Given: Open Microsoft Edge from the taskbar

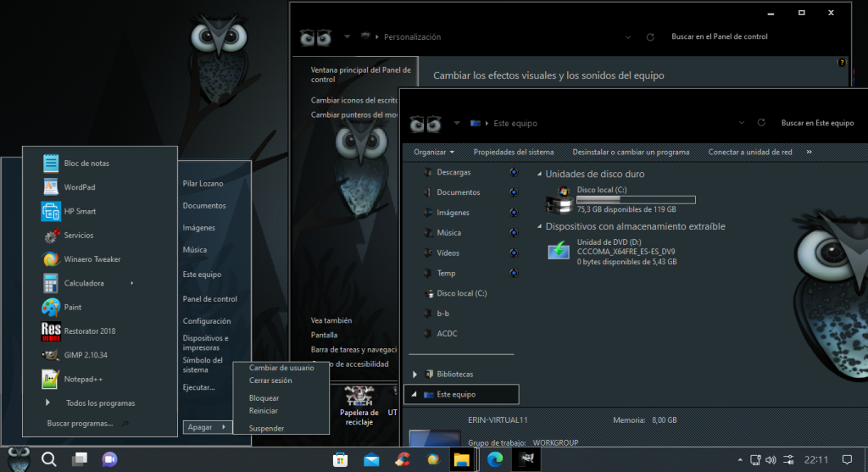Looking at the screenshot, I should (495, 459).
